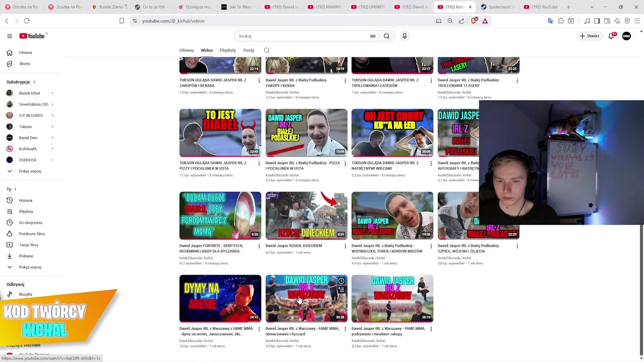Open the account avatar menu
The height and width of the screenshot is (362, 644).
pos(626,36)
